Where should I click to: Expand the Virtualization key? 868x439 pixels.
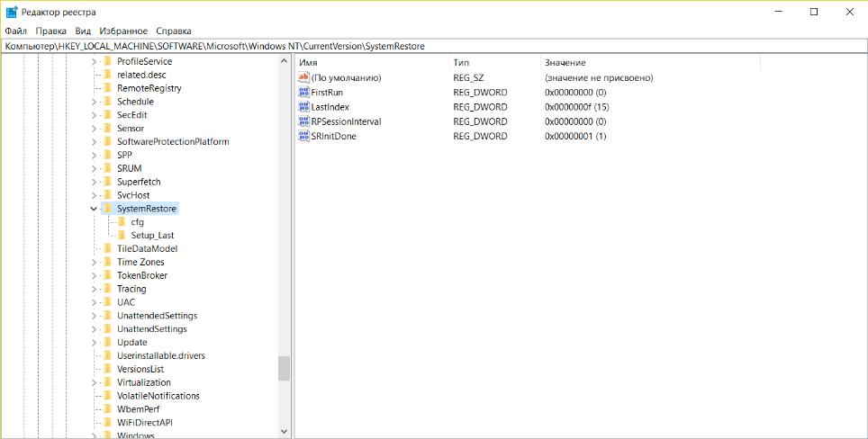pyautogui.click(x=95, y=382)
